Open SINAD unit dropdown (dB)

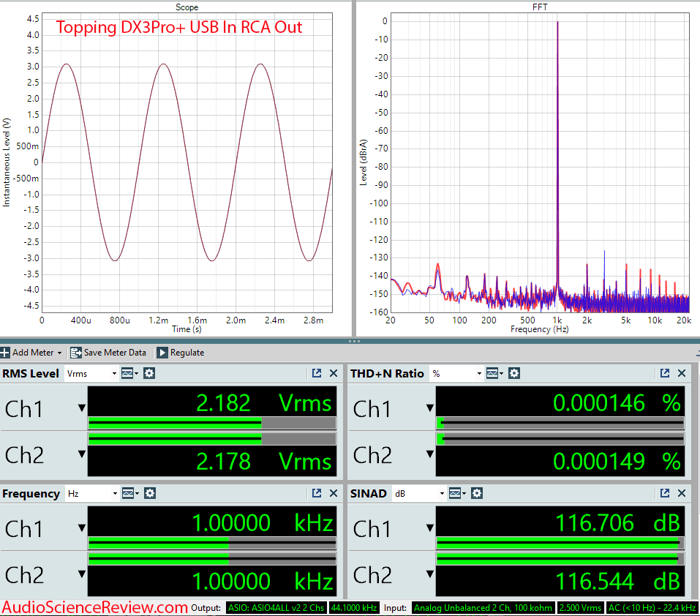click(419, 493)
